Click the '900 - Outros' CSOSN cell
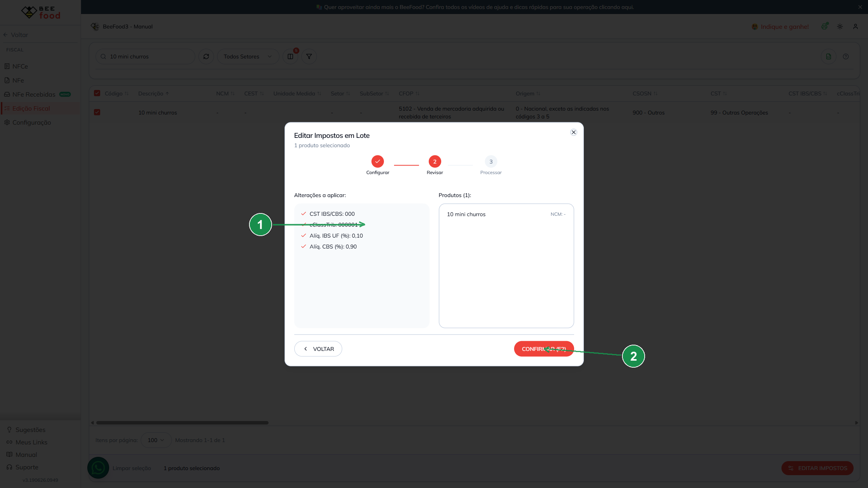This screenshot has width=868, height=488. click(x=649, y=113)
